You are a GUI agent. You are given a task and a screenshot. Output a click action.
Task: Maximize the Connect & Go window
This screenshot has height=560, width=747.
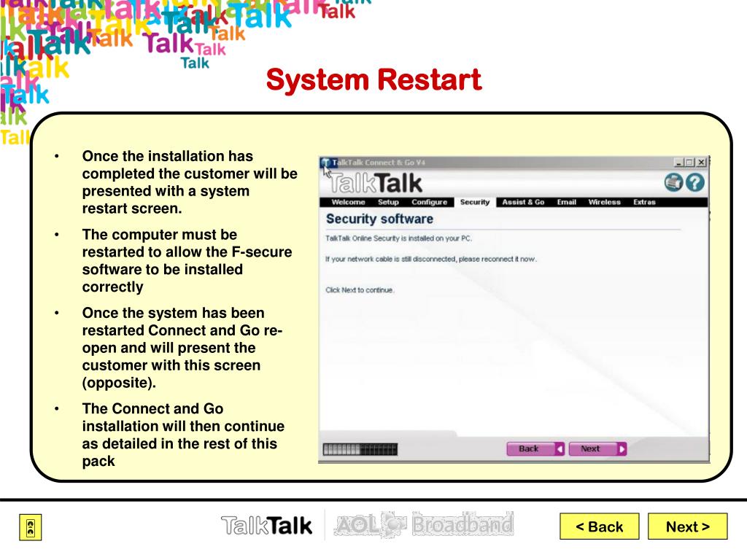pyautogui.click(x=689, y=163)
